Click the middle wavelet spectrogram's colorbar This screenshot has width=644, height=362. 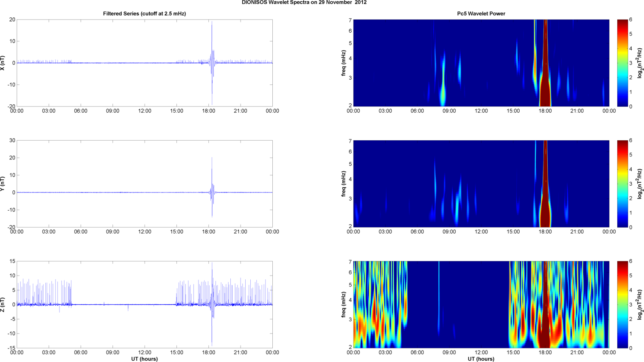point(622,184)
